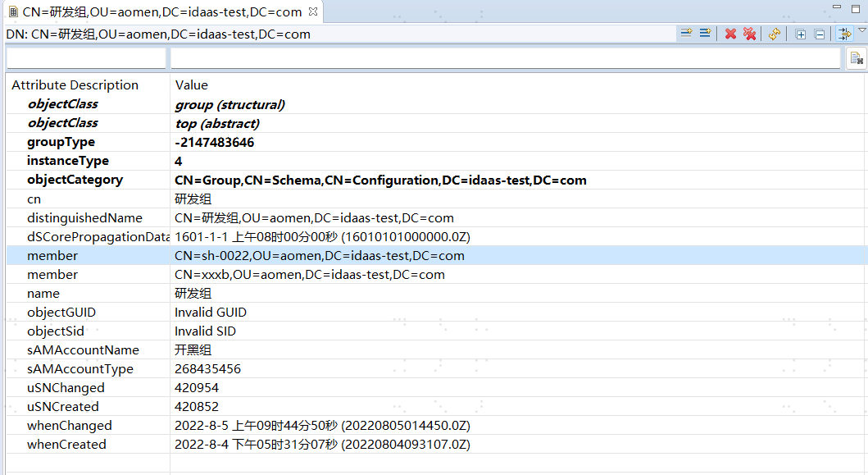The image size is (868, 475).
Task: Select the groupType attribute row
Action: pyautogui.click(x=436, y=142)
